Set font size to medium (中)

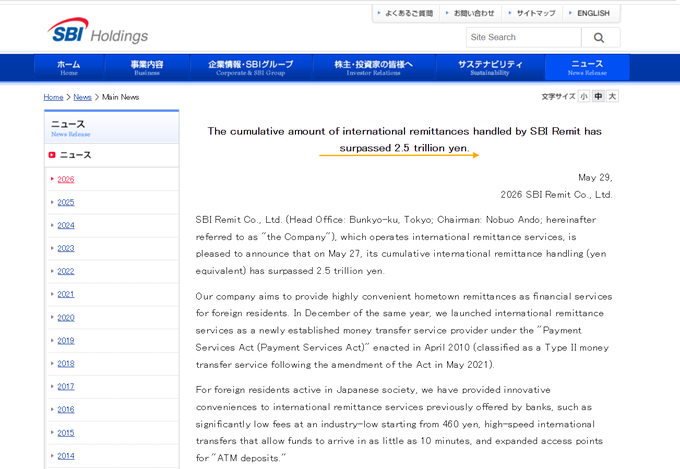click(x=598, y=96)
